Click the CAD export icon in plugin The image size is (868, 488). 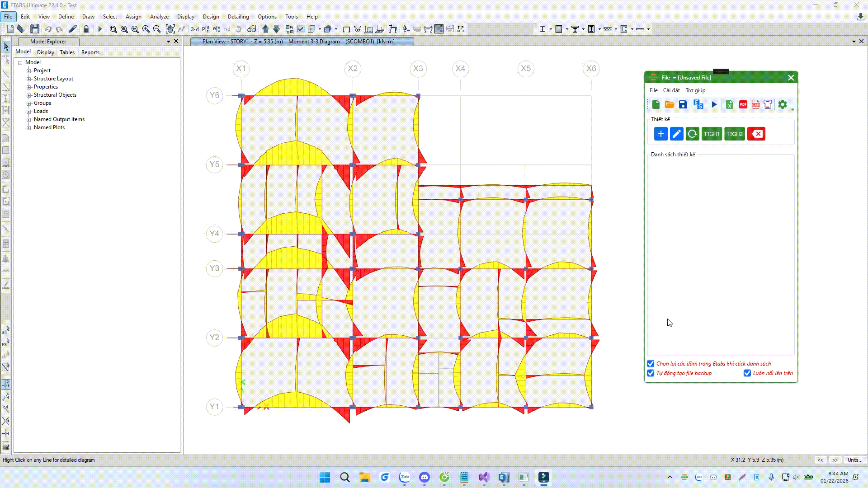point(755,104)
